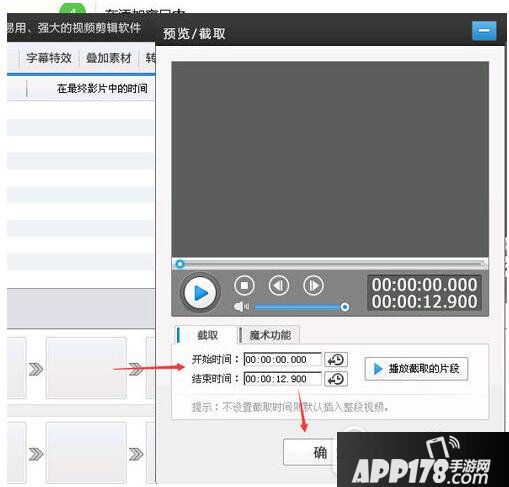Step back one frame in preview
The image size is (509, 487).
(x=279, y=285)
